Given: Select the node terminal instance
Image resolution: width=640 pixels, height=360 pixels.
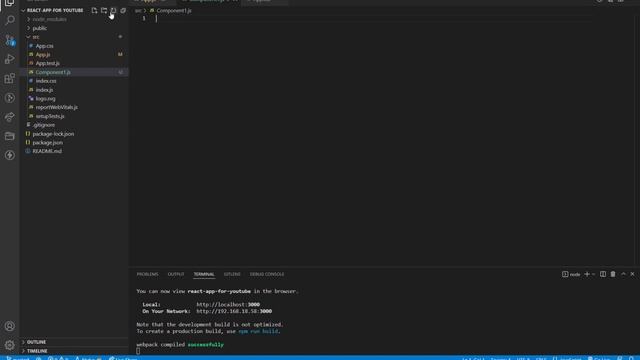Looking at the screenshot, I should point(571,274).
